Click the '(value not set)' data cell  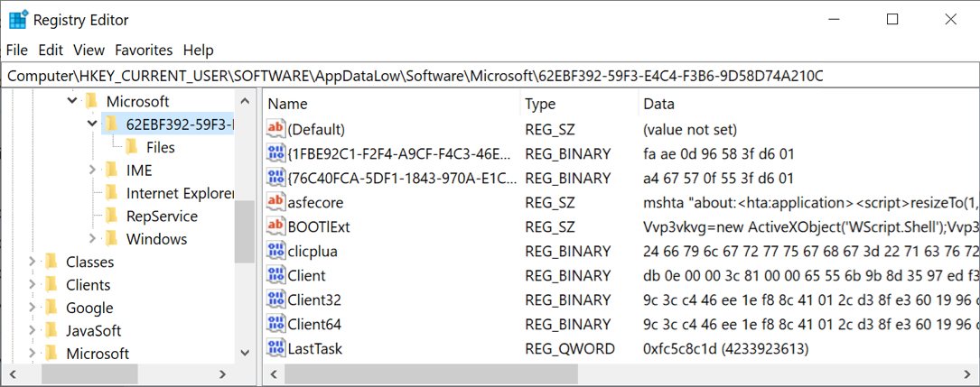pyautogui.click(x=690, y=129)
